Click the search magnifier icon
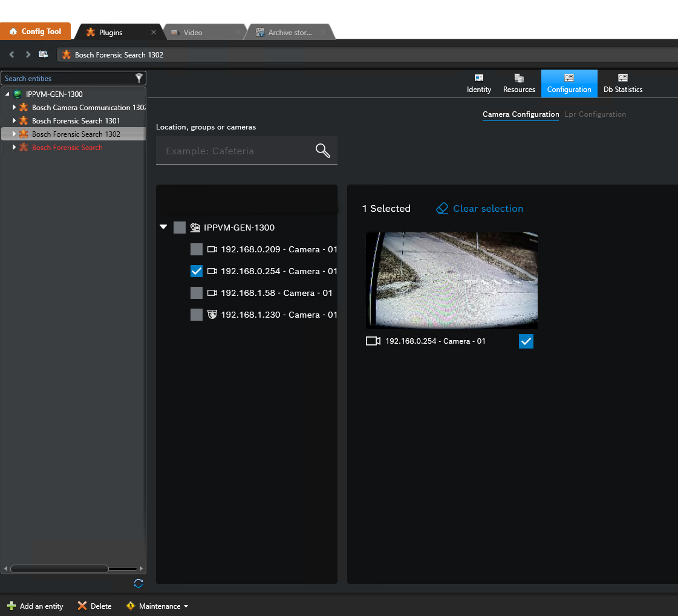Image resolution: width=678 pixels, height=616 pixels. pos(323,151)
